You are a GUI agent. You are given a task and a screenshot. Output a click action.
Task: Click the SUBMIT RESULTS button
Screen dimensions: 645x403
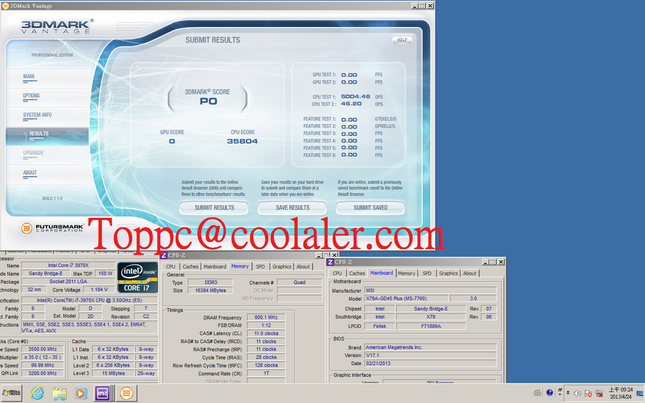[x=214, y=208]
